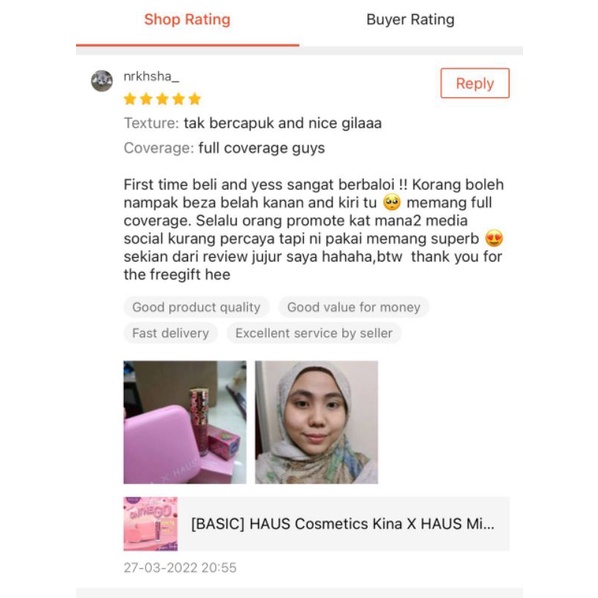Click the review timestamp 27-03-2022 20:55
This screenshot has width=598, height=598.
(180, 567)
